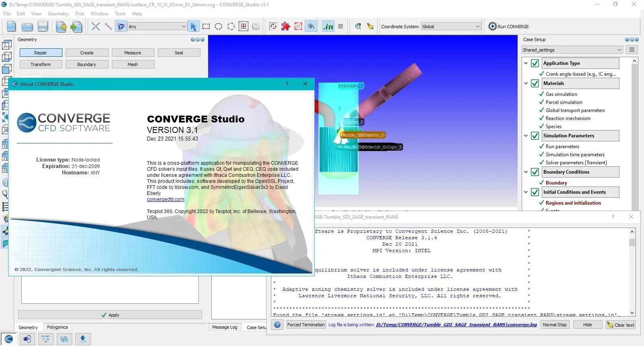The image size is (644, 346).
Task: Select the rectangular box pick tool
Action: 206,27
